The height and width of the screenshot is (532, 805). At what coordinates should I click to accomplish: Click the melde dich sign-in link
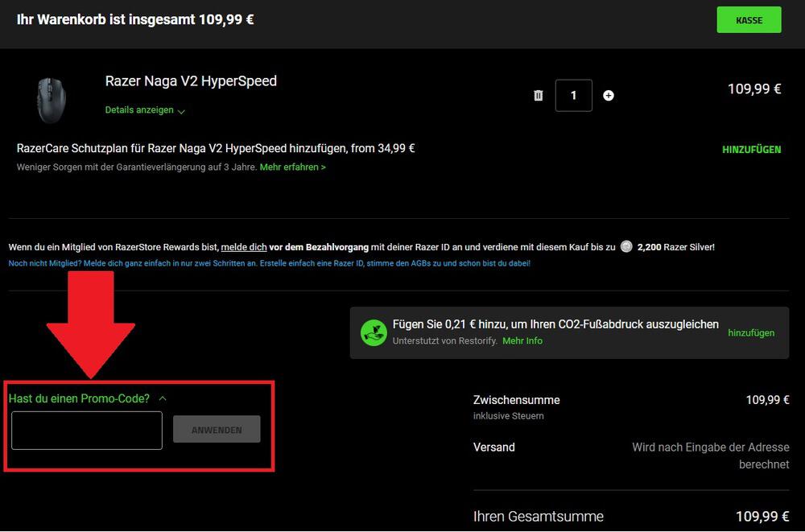244,246
